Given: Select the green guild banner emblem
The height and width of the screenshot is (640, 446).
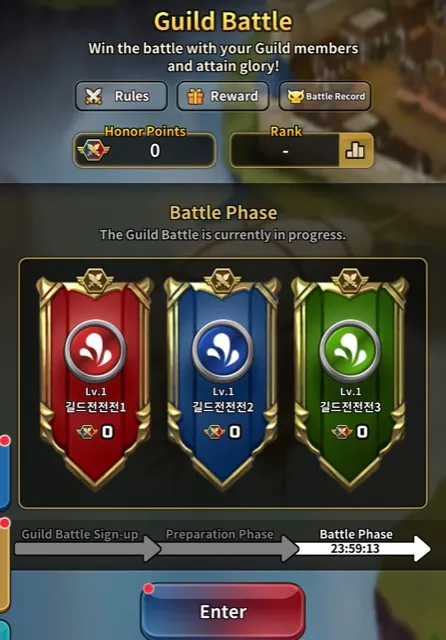Looking at the screenshot, I should point(350,351).
